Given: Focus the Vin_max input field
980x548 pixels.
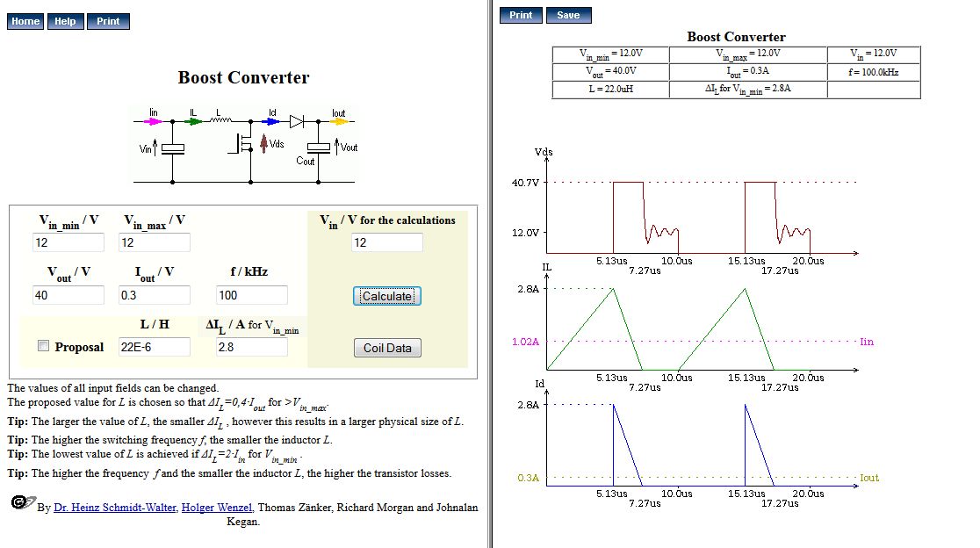Looking at the screenshot, I should click(155, 242).
